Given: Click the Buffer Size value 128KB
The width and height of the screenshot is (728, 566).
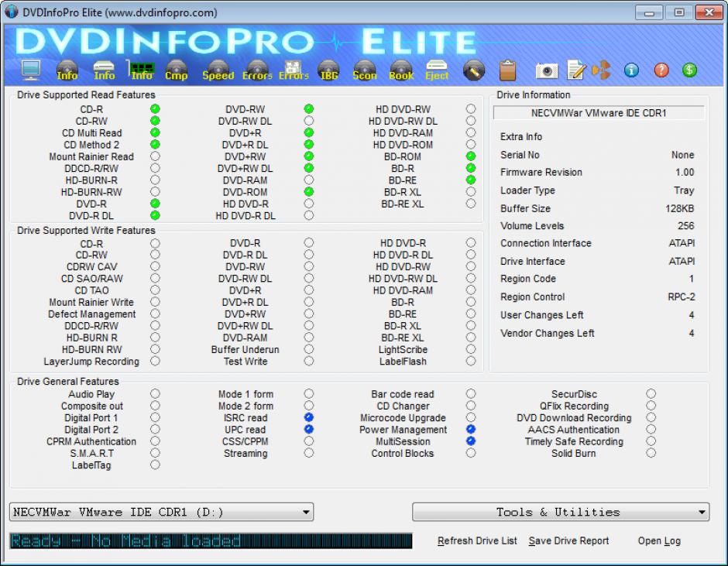Looking at the screenshot, I should 679,208.
